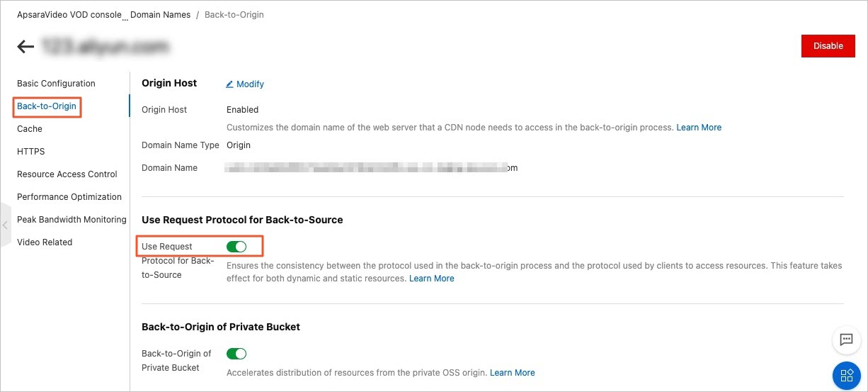Navigate to Domain Names breadcrumb

pos(160,15)
